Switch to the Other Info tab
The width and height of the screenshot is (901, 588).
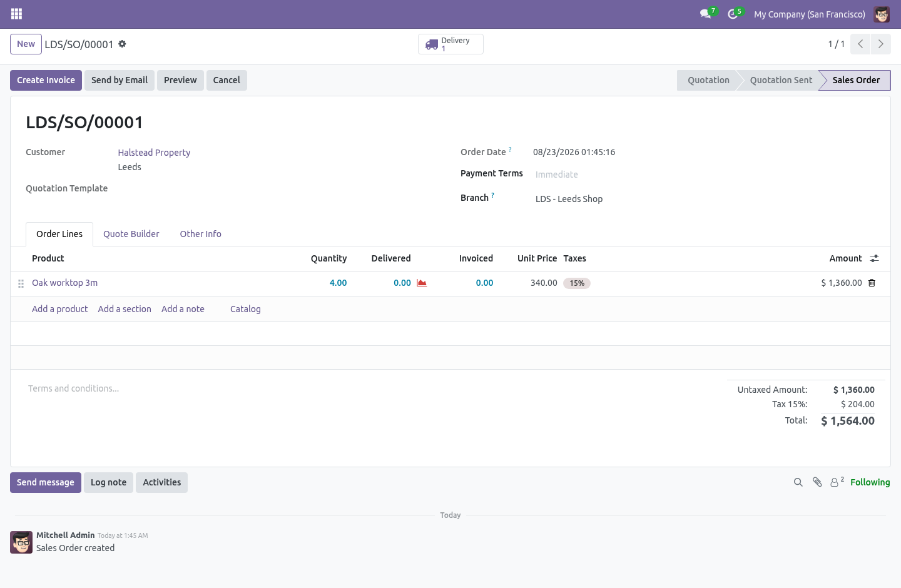[201, 234]
